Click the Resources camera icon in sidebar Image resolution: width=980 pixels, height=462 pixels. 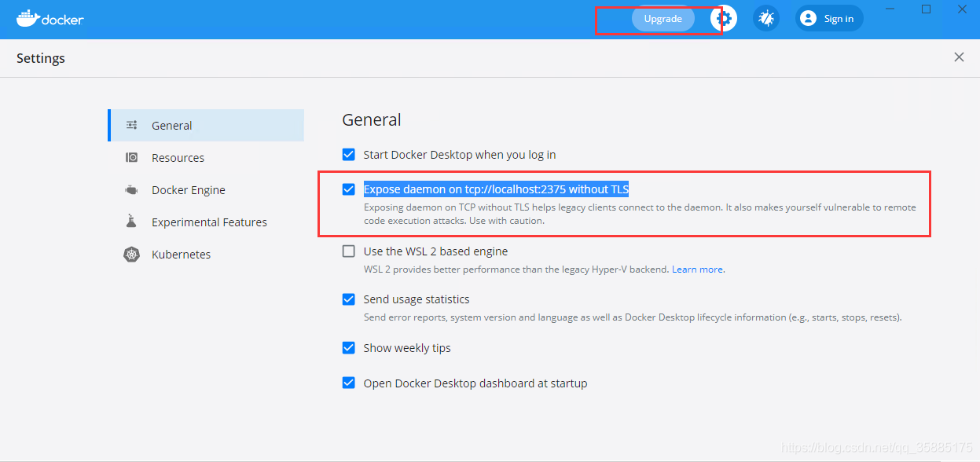coord(132,158)
